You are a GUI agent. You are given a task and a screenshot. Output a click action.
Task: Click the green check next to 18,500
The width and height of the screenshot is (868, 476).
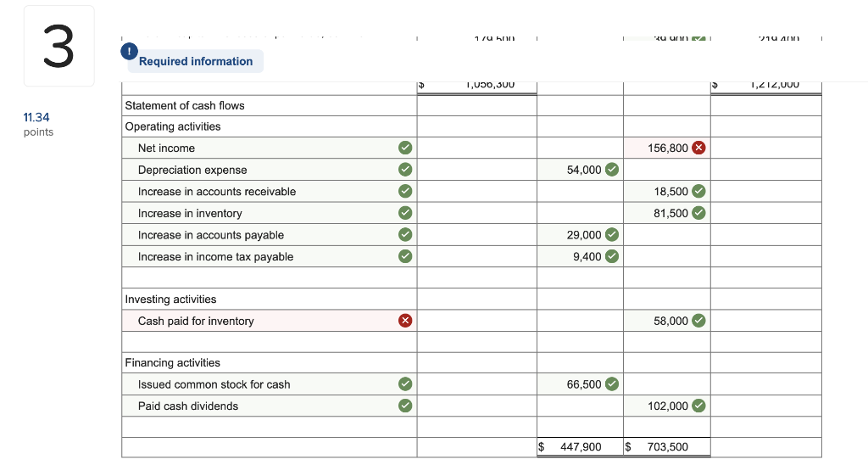[698, 191]
